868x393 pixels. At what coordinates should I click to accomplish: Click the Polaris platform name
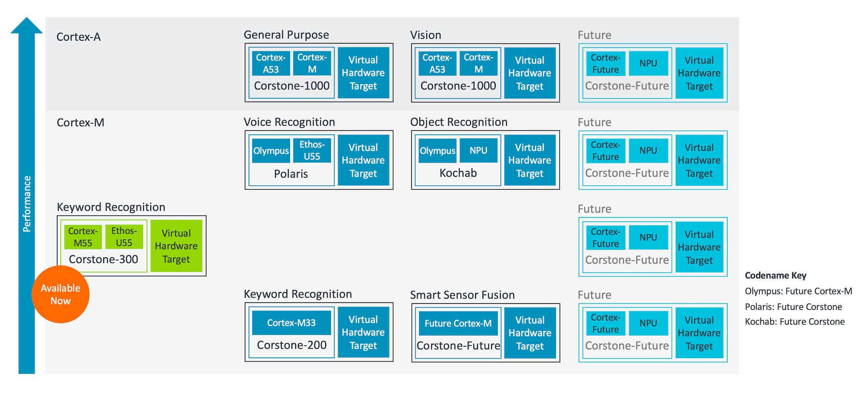point(291,174)
